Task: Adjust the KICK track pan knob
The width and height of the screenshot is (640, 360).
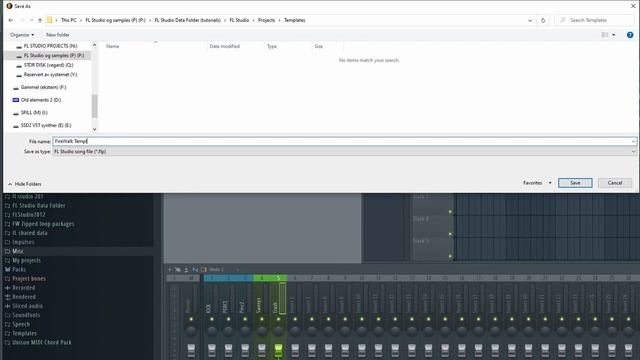Action: click(x=212, y=331)
